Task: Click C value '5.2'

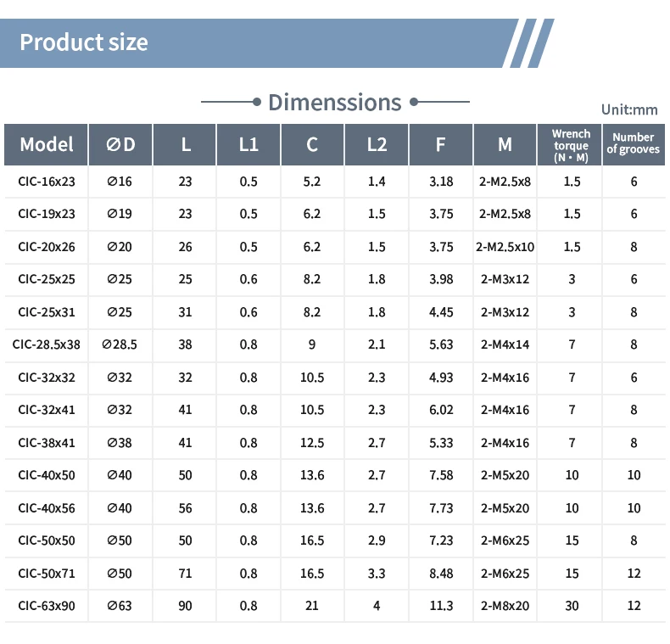Action: [312, 182]
